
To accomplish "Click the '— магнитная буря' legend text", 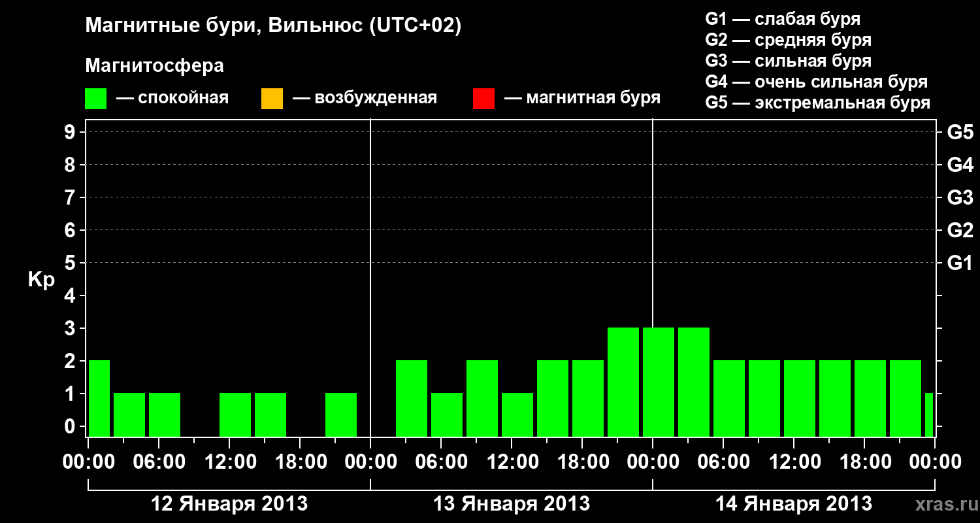I will [582, 99].
